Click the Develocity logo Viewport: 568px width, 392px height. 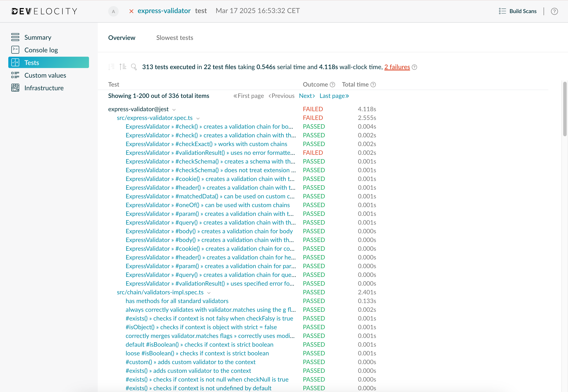coord(44,11)
